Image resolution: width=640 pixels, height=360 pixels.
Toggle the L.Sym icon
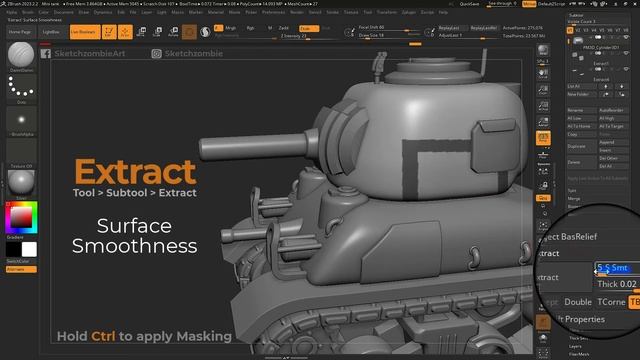coord(543,171)
